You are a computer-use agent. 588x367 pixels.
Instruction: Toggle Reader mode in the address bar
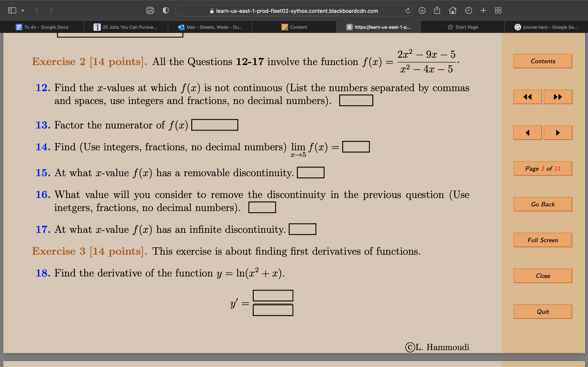[165, 10]
